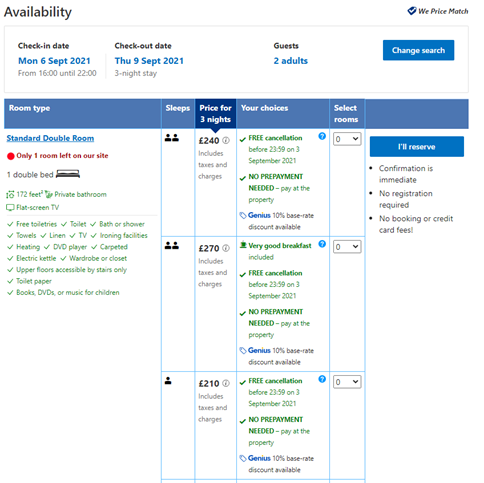The image size is (484, 483).
Task: Click the two-person sleeps icon for £270 rate
Action: pyautogui.click(x=172, y=246)
